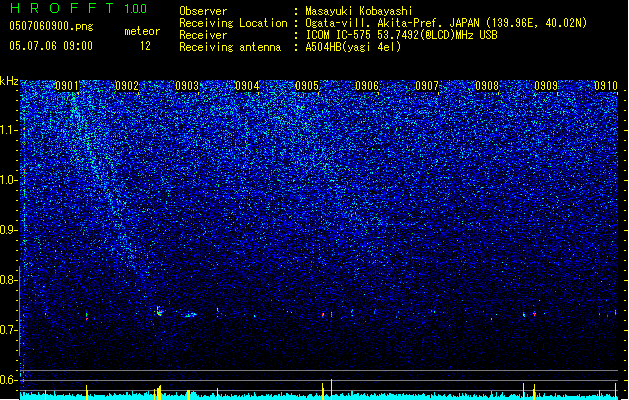Image resolution: width=629 pixels, height=400 pixels.
Task: Select the filename 0507060900.png
Action: (x=51, y=26)
